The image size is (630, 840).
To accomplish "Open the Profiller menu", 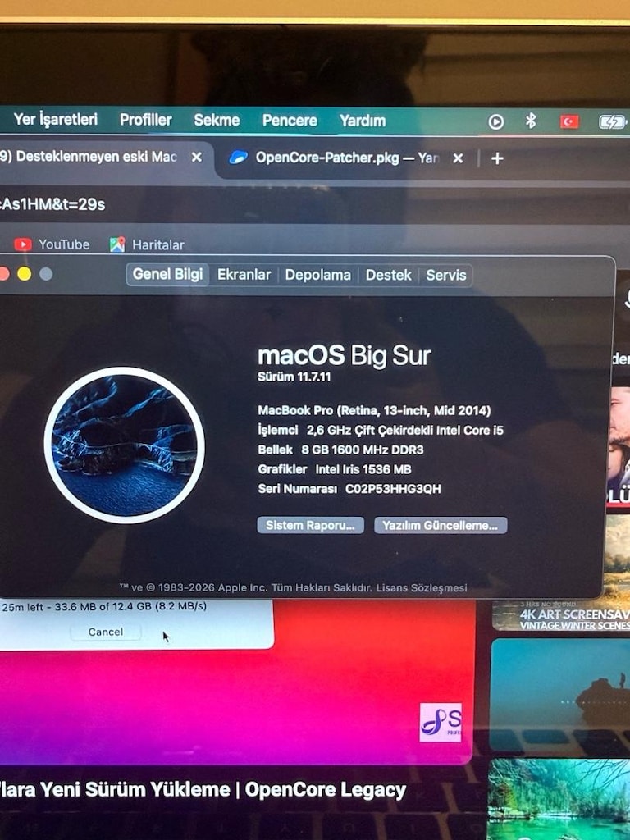I will [x=146, y=120].
